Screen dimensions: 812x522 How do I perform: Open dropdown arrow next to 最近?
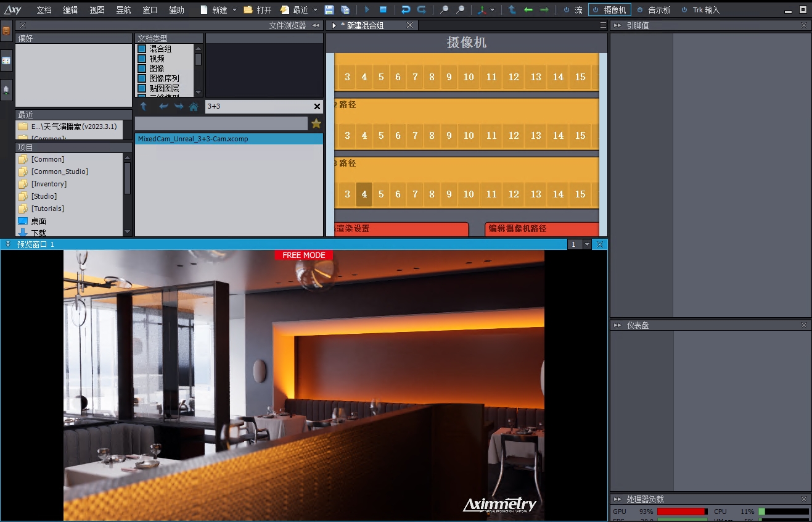tap(315, 10)
